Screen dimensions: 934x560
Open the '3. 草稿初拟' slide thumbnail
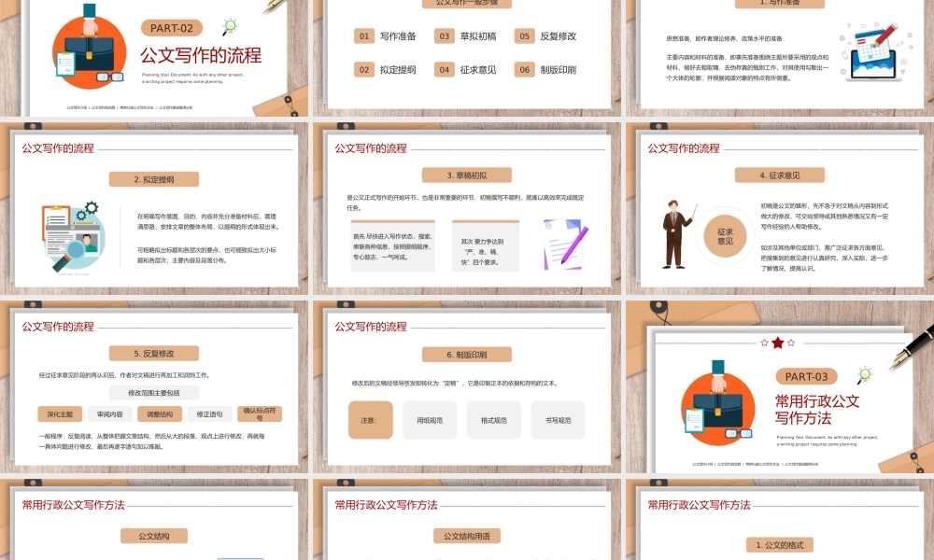(467, 209)
